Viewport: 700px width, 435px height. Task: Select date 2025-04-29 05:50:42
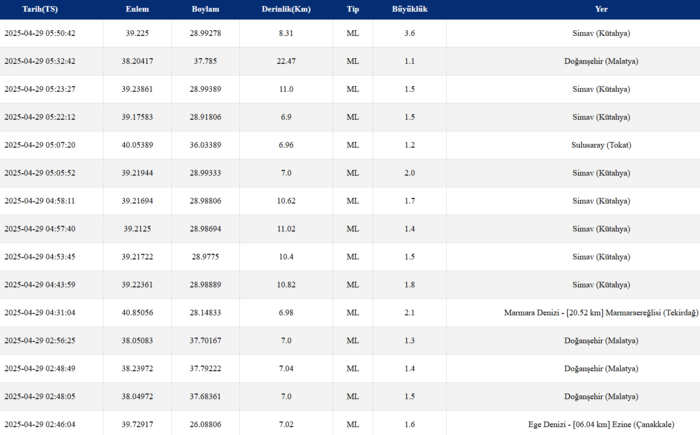40,33
